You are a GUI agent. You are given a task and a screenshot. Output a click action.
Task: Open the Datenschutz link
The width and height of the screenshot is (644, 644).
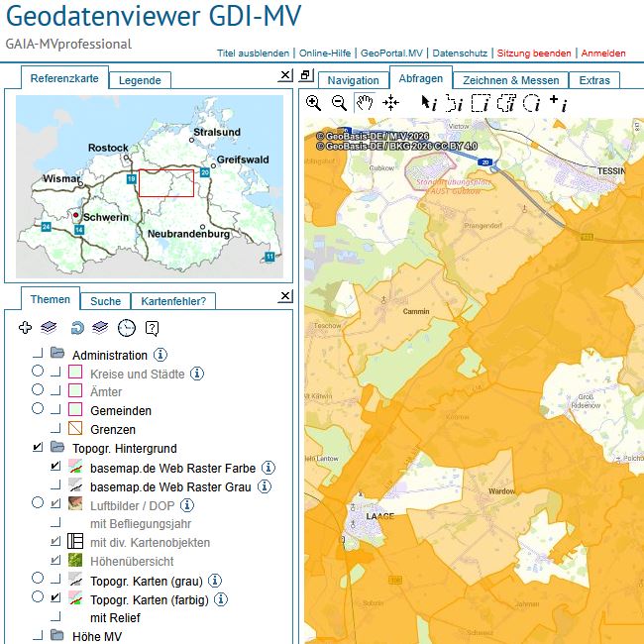click(460, 54)
